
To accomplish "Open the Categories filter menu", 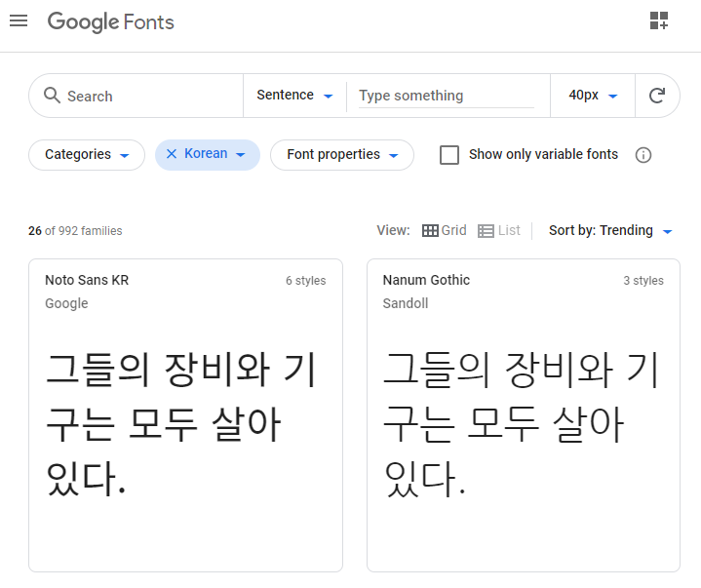I will (x=87, y=155).
